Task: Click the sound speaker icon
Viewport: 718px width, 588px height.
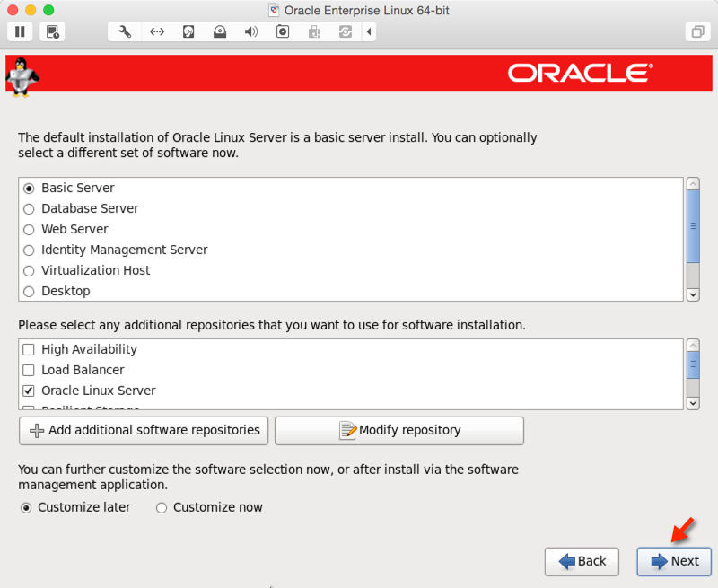Action: click(x=251, y=31)
